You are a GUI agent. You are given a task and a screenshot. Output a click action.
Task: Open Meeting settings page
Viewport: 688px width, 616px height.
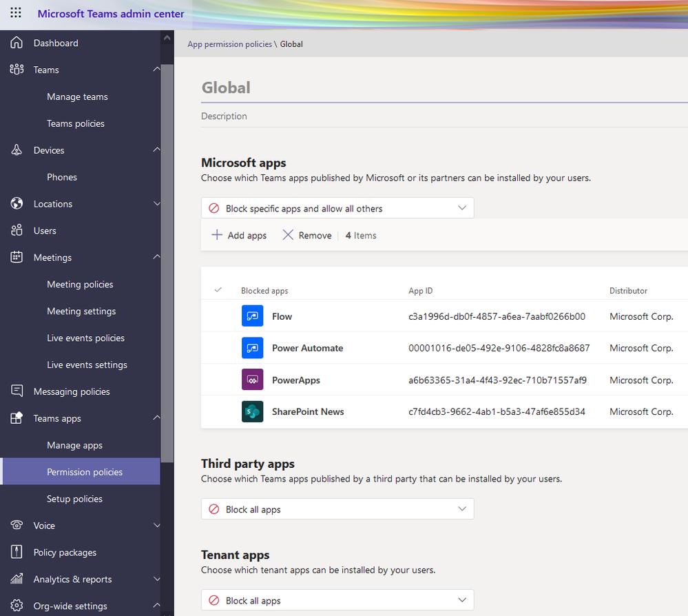pos(81,311)
